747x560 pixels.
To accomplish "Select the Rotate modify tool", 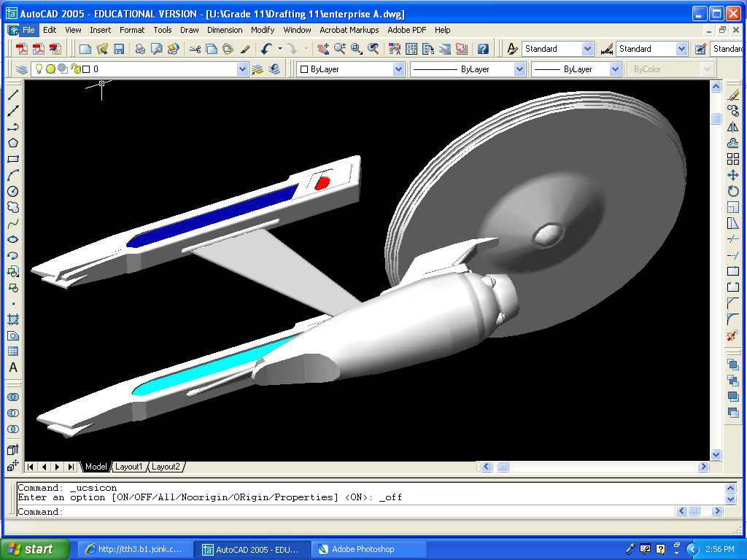I will pyautogui.click(x=733, y=191).
